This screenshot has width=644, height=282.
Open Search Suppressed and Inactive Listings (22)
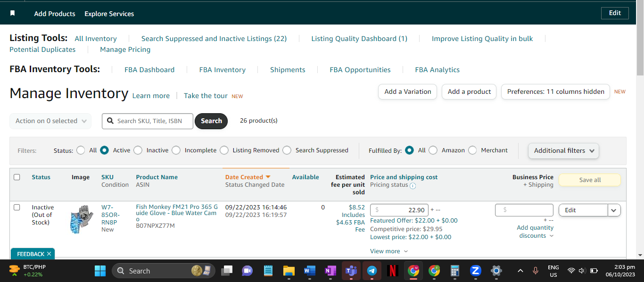point(214,39)
